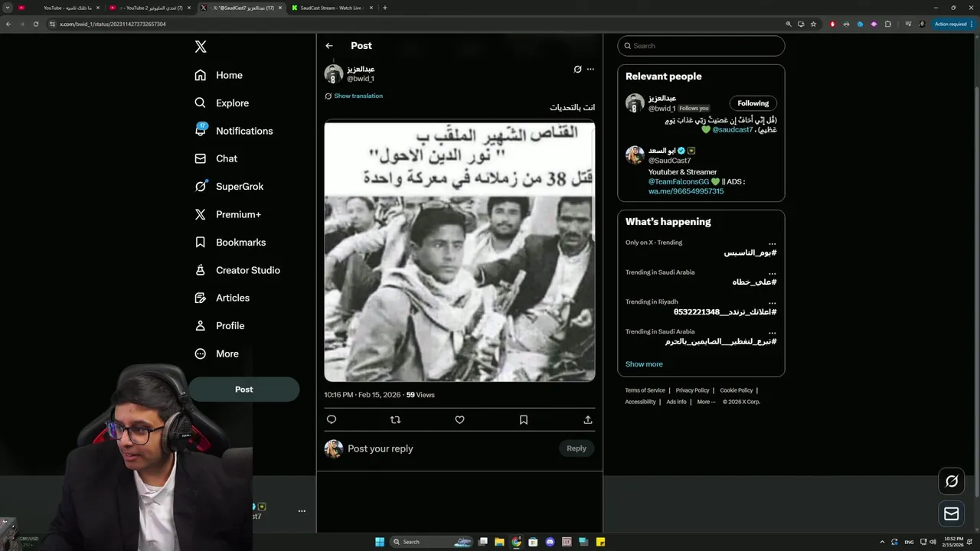Viewport: 980px width, 551px height.
Task: Open Bookmarks in the sidebar
Action: [x=230, y=242]
